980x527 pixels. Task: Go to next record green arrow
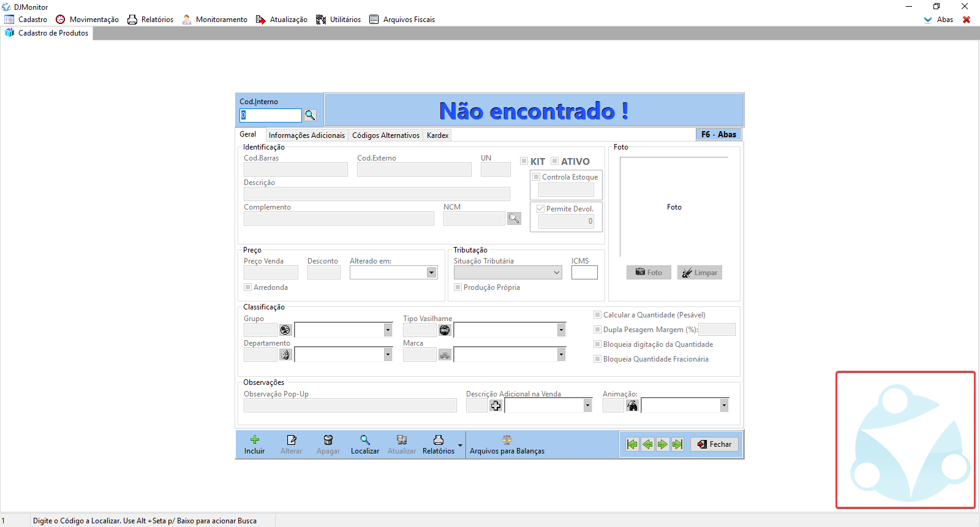pos(663,444)
